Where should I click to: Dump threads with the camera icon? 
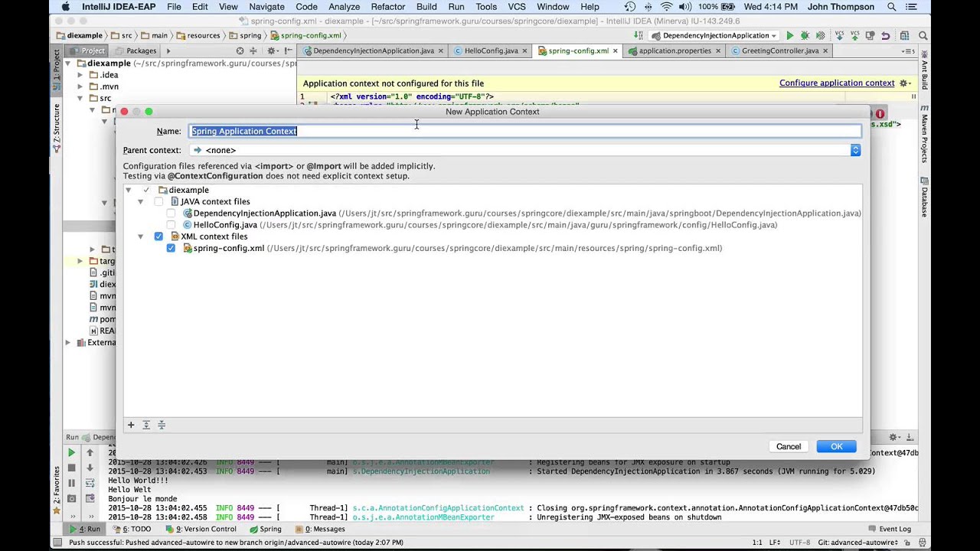click(72, 498)
